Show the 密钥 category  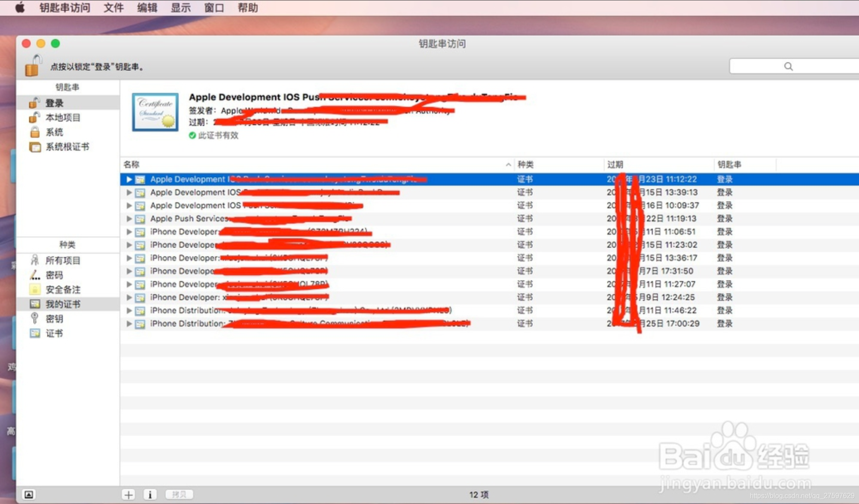click(68, 319)
